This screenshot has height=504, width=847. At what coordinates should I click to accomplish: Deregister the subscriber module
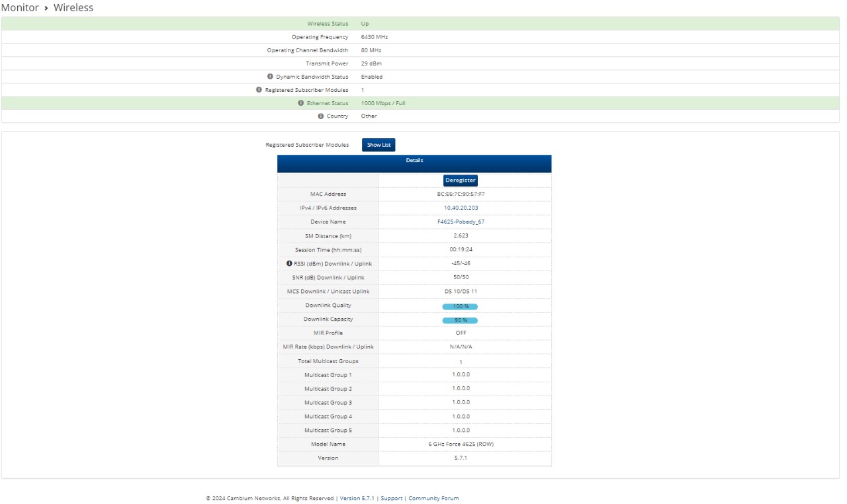pyautogui.click(x=460, y=181)
